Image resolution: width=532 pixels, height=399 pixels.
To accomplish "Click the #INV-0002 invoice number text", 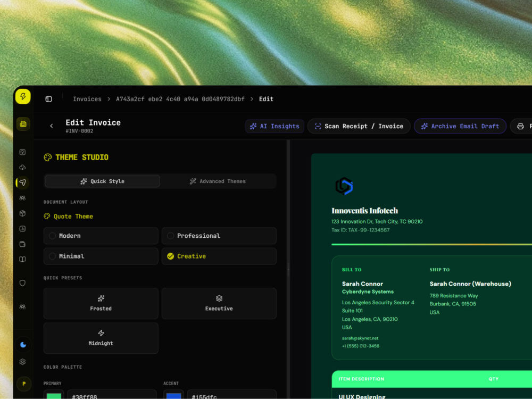I will [79, 131].
